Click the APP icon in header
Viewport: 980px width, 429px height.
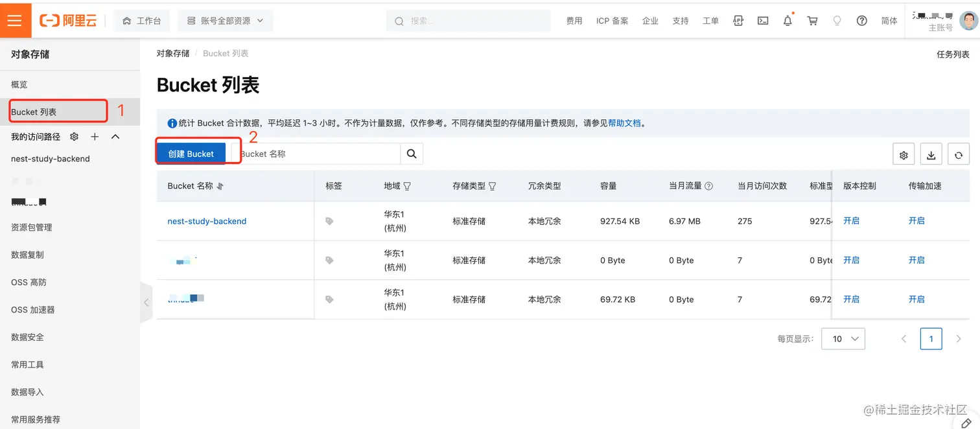point(738,21)
